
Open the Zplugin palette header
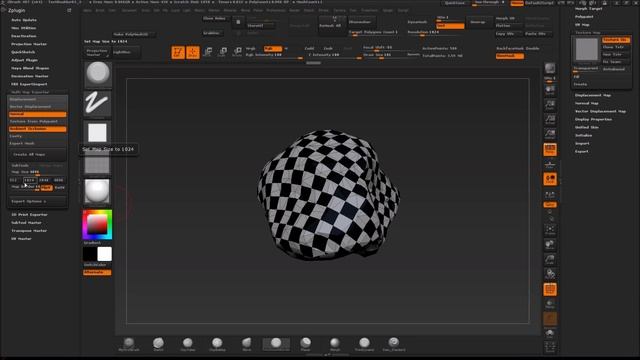(x=17, y=10)
